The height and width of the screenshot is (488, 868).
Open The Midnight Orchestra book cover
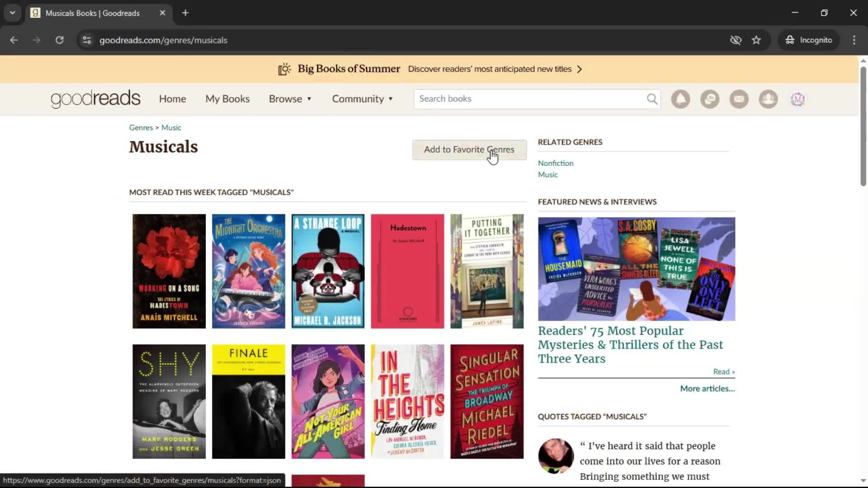[249, 271]
